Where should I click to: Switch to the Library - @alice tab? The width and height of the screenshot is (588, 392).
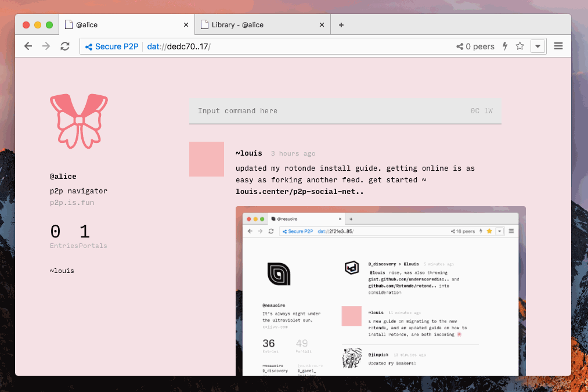(262, 25)
